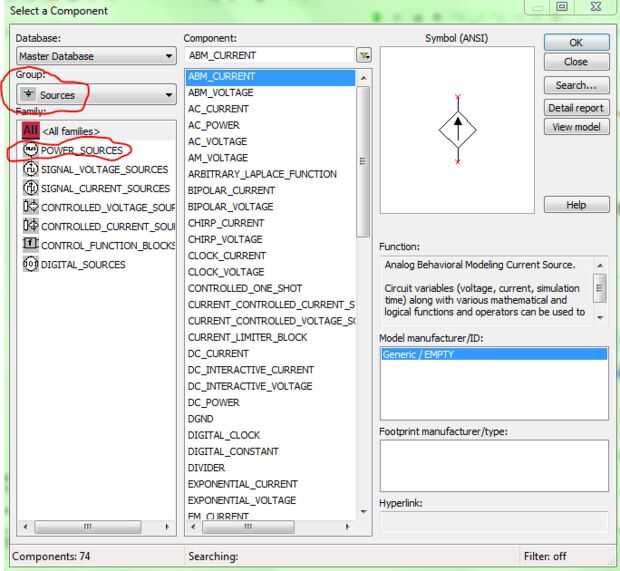Click component list horizontal scroll right arrow

pos(348,527)
